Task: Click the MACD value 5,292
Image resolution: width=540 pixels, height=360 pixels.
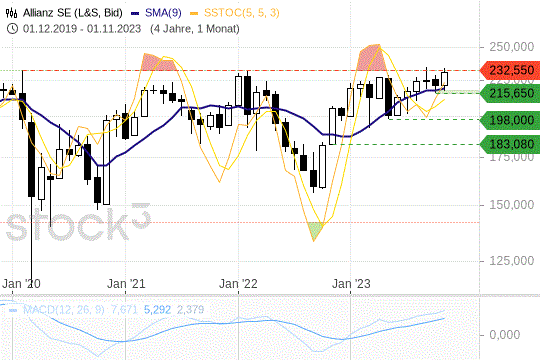Action: [x=157, y=309]
